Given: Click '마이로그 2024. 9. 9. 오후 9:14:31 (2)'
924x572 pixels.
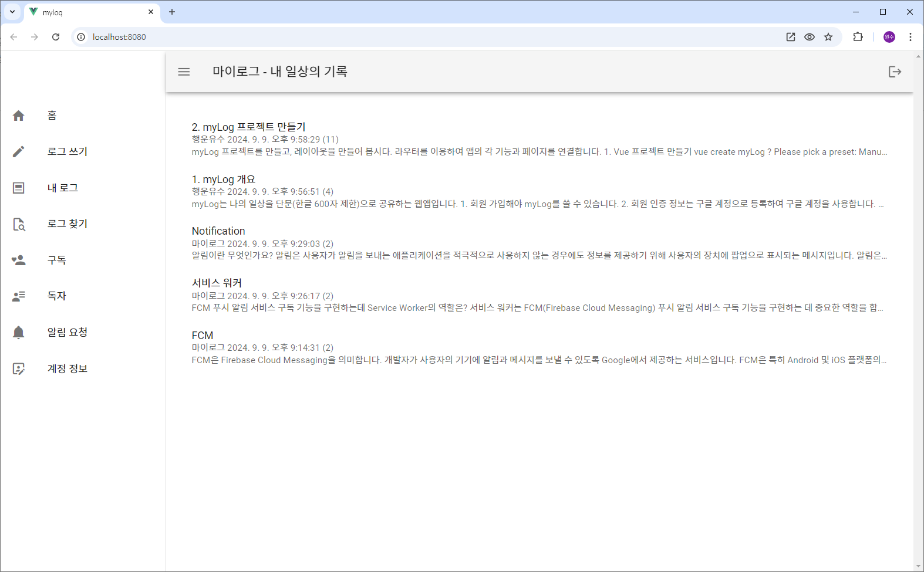Looking at the screenshot, I should point(262,348).
